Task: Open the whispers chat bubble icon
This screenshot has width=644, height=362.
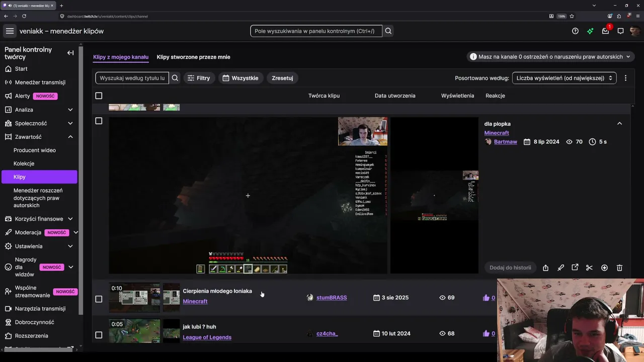Action: point(621,31)
